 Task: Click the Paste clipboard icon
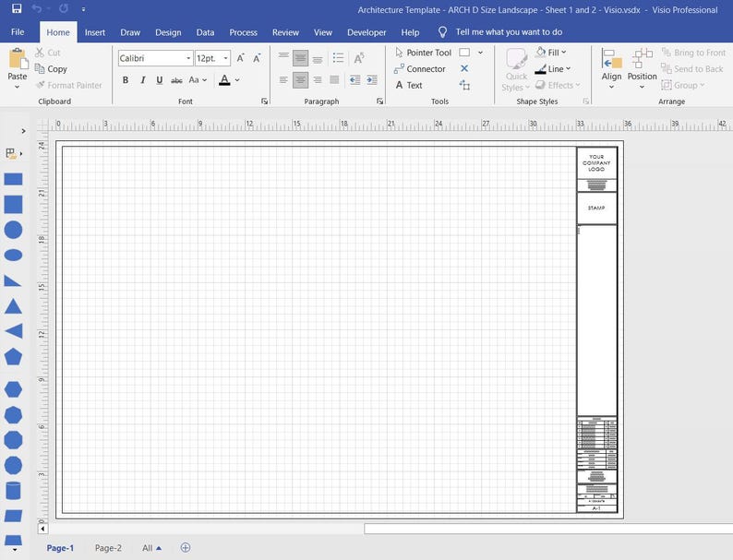coord(18,59)
